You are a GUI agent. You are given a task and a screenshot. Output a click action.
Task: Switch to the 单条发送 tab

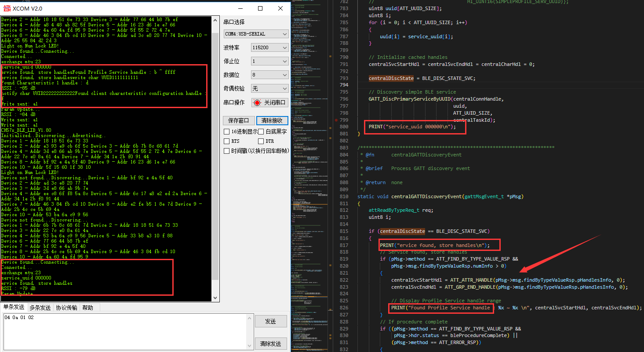point(14,307)
